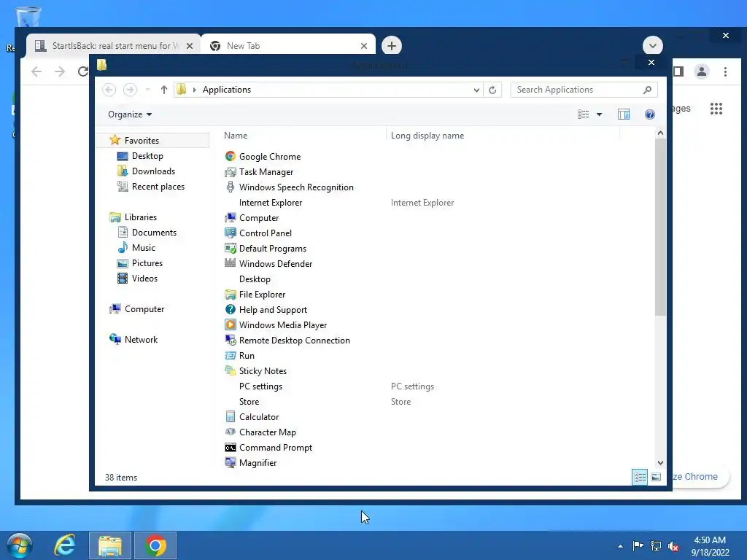Select Command Prompt entry
747x560 pixels.
coord(268,447)
